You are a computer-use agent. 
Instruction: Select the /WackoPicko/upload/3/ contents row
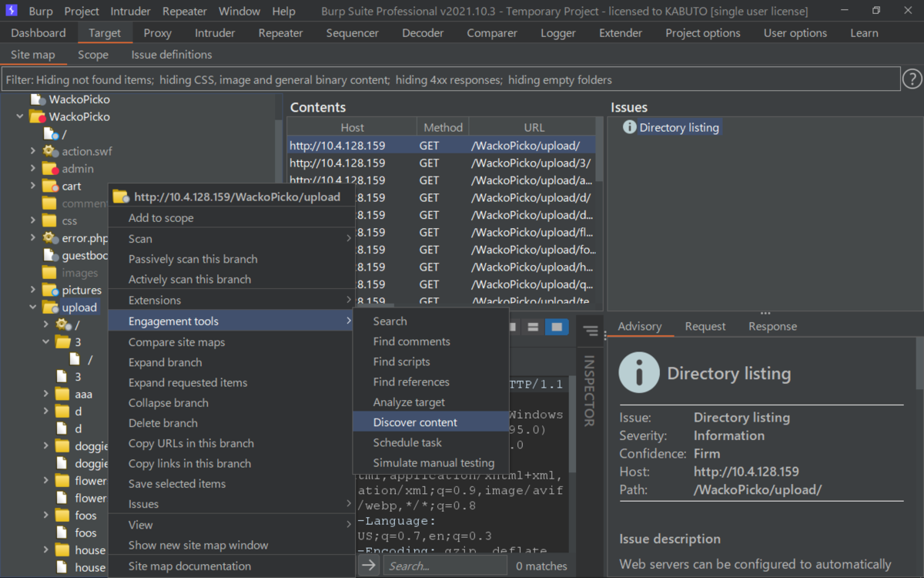pos(442,163)
